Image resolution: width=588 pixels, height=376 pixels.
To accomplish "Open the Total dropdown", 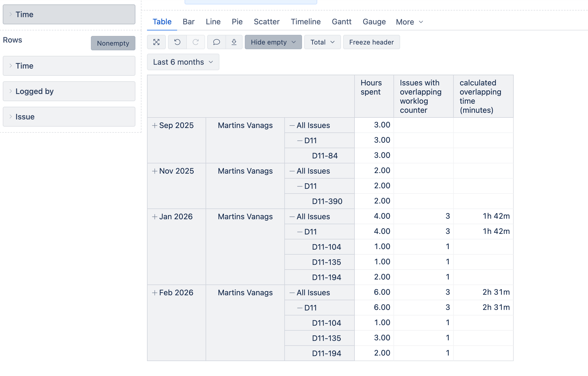I will click(x=322, y=42).
